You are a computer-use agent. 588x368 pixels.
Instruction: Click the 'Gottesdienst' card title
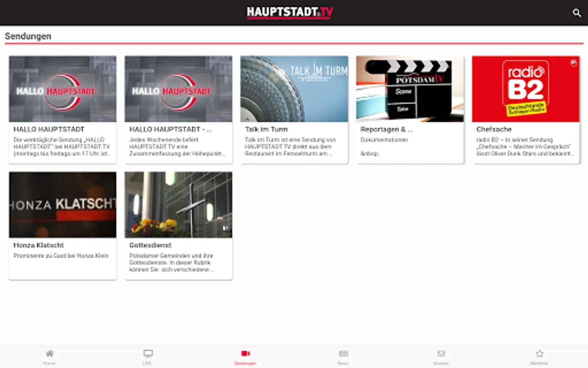coord(150,245)
